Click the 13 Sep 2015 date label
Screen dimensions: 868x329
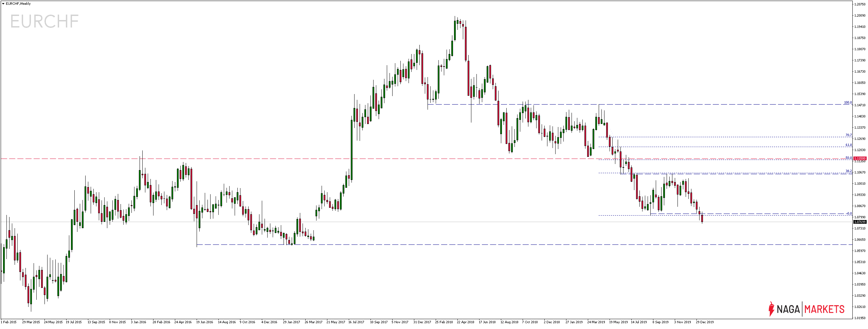[x=96, y=322]
